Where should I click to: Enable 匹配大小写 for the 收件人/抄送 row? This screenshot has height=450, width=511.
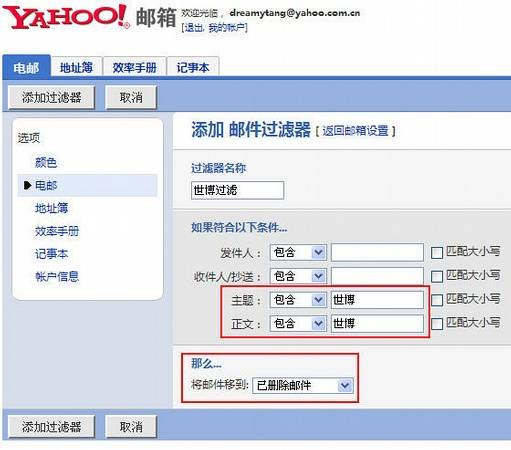(x=437, y=277)
